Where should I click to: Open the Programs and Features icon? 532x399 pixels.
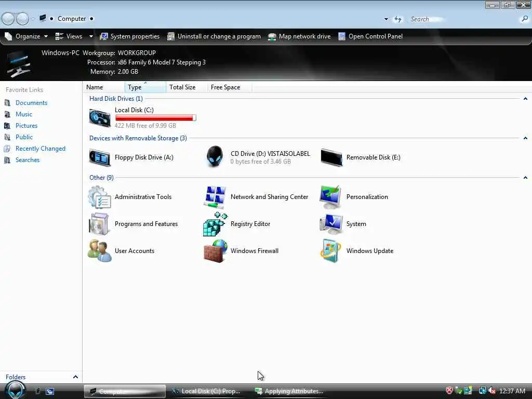[99, 224]
